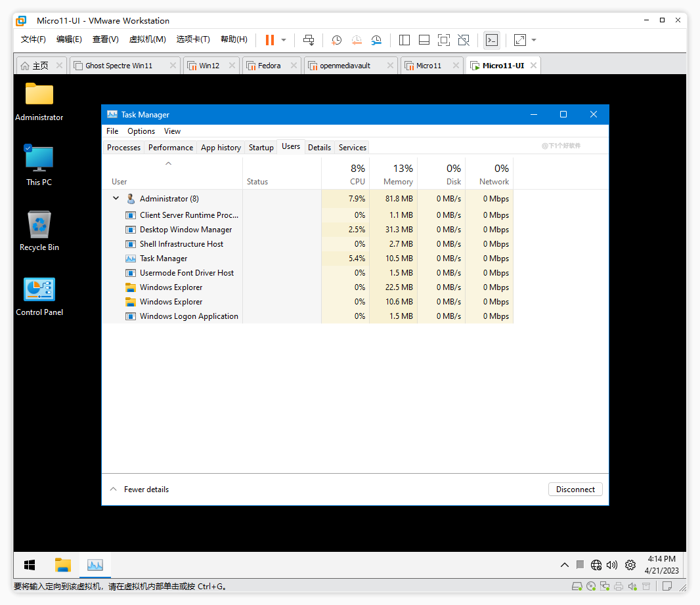Collapse the Administrator (8) user group
The image size is (700, 605).
point(116,198)
